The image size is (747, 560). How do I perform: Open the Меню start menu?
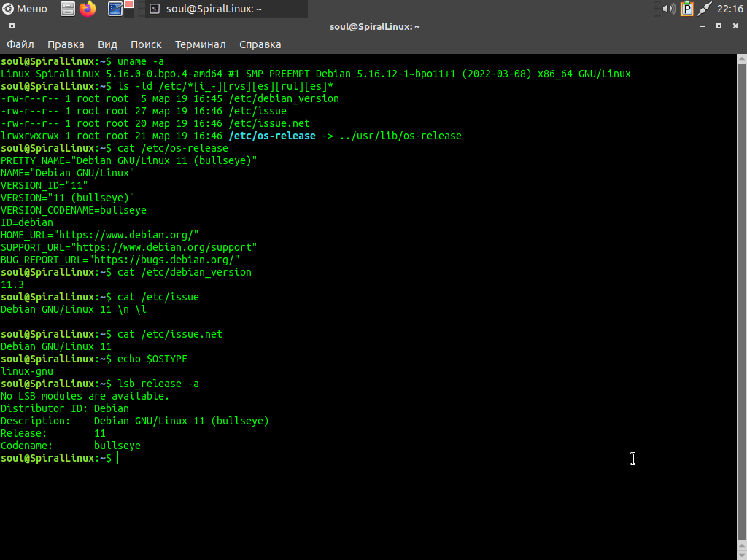click(25, 9)
